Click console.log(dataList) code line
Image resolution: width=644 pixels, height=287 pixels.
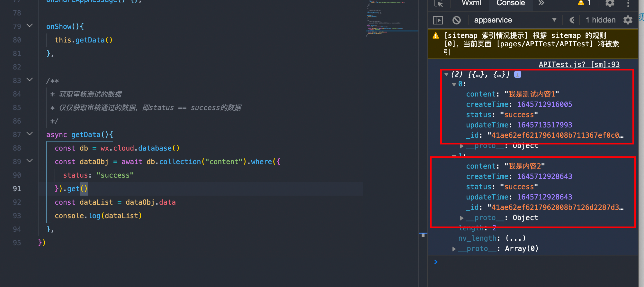click(x=98, y=216)
